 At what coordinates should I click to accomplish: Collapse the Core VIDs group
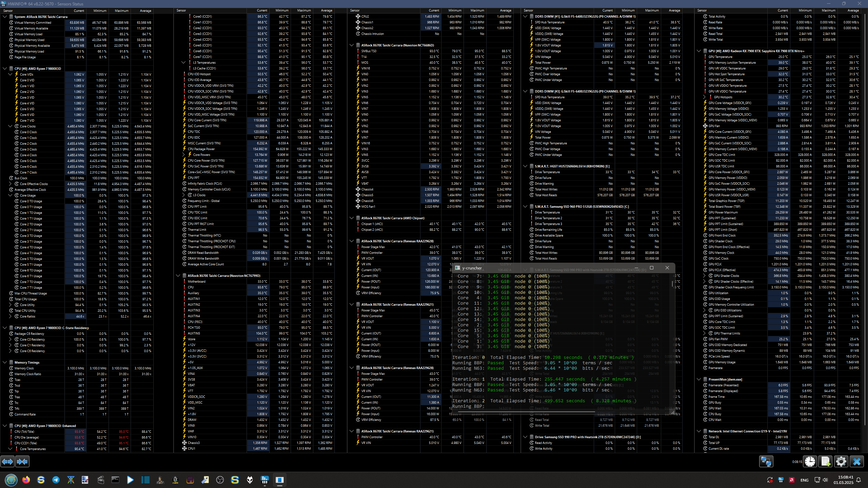point(10,74)
